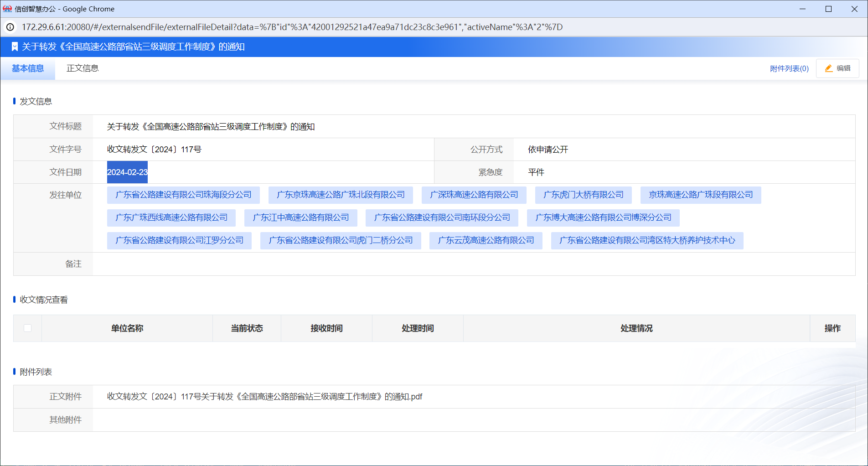Select the 广东博大高速公路有限公司博深分公司 tag
This screenshot has height=466, width=868.
click(x=604, y=217)
